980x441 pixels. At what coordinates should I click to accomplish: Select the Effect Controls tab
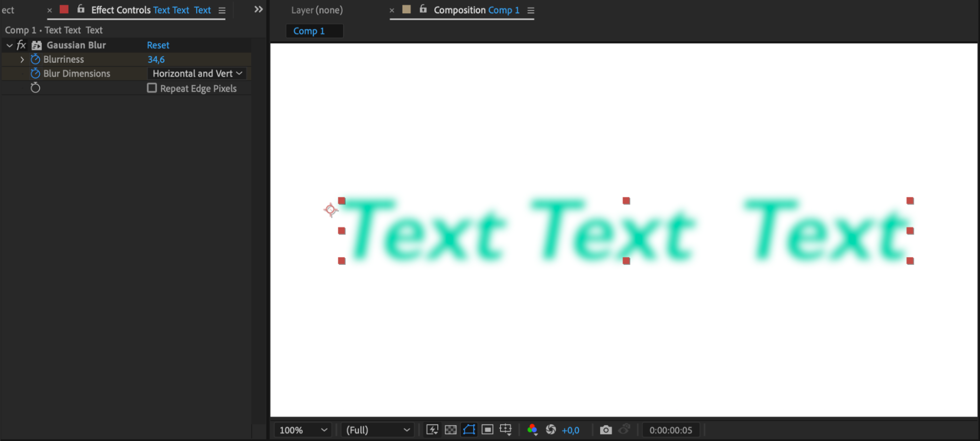point(151,10)
